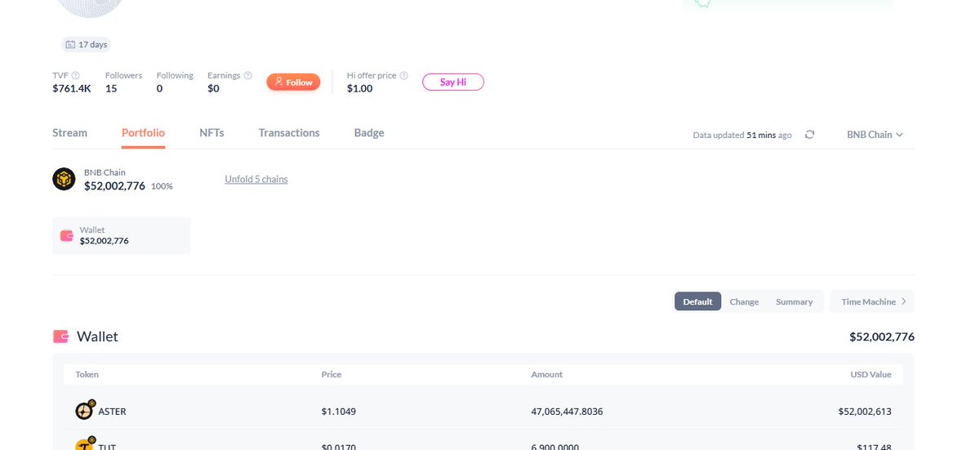
Task: Unfold 5 chains link
Action: 256,179
